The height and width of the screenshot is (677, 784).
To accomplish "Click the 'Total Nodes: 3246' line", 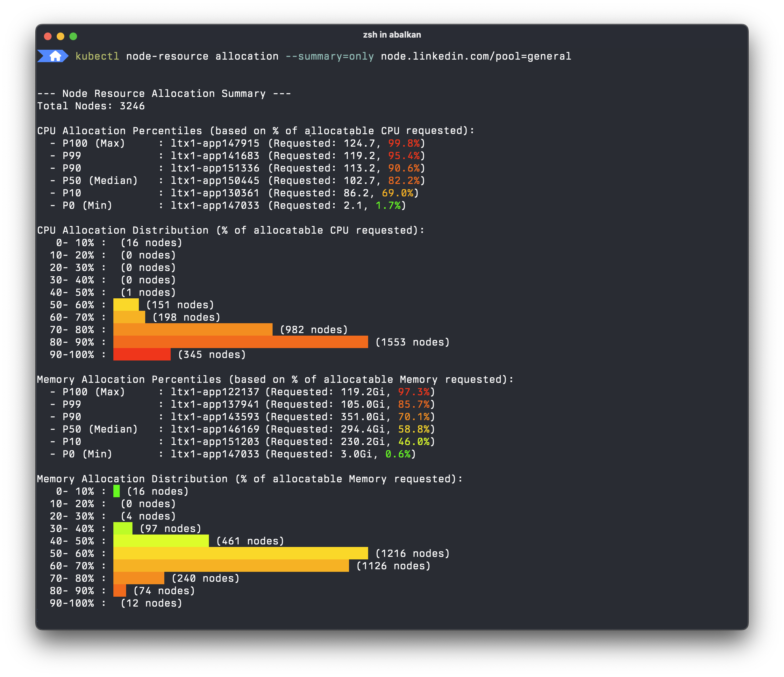I will tap(91, 106).
